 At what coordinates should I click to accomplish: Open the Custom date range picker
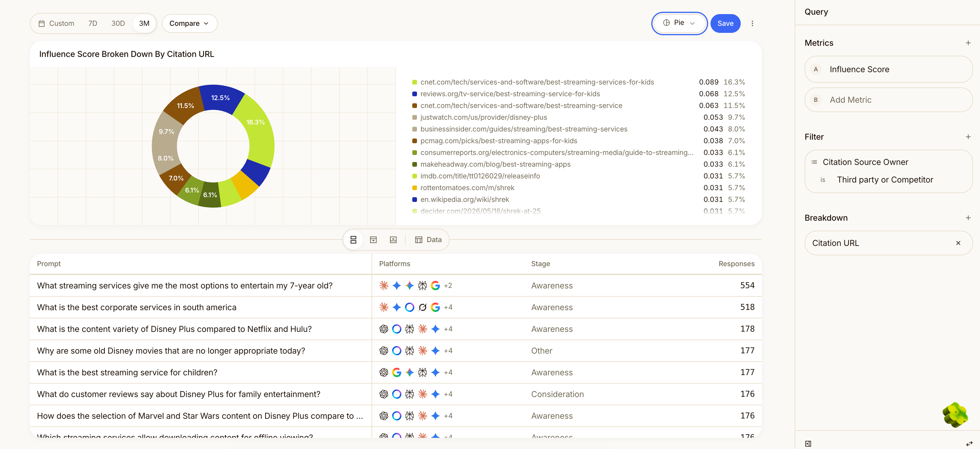[x=56, y=23]
